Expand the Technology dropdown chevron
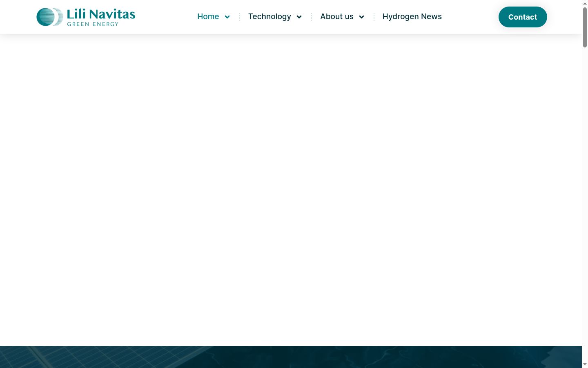Screen dimensions: 588x368 299,17
